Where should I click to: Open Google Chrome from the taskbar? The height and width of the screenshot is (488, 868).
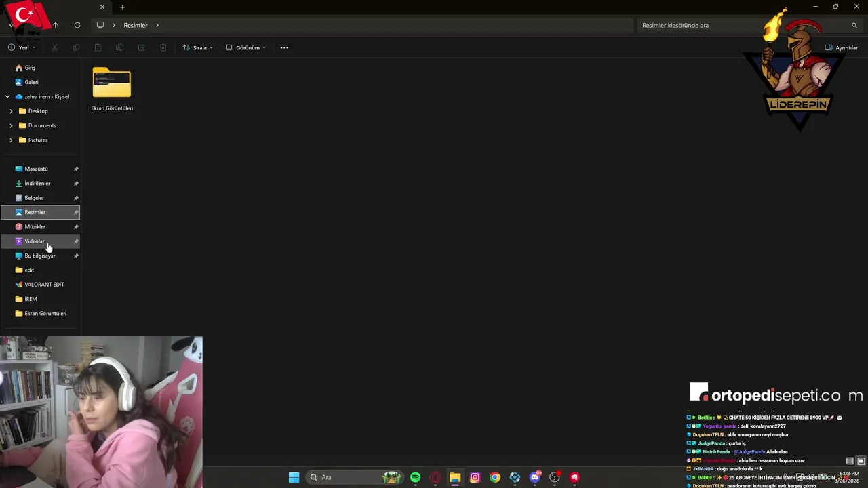point(495,477)
